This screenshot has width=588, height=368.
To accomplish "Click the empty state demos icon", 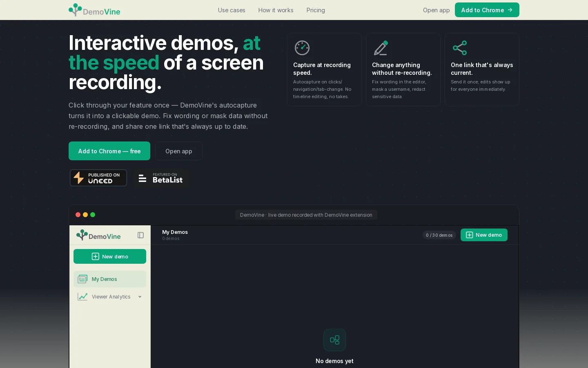I will coord(335,340).
